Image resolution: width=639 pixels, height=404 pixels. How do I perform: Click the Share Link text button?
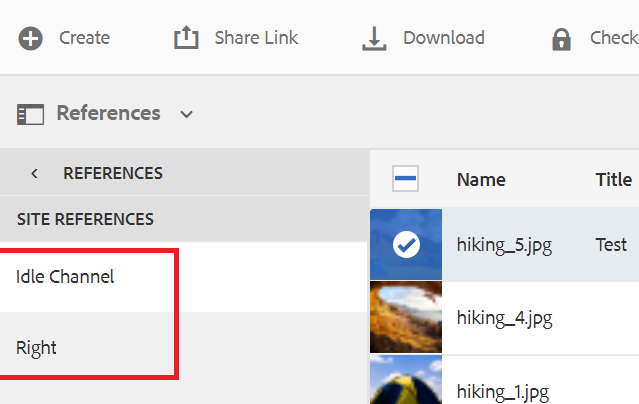[x=256, y=38]
